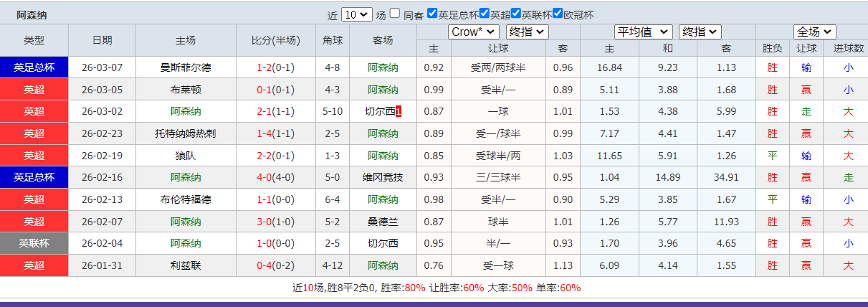The image size is (868, 307).
Task: Open away team 维冈竞技 link
Action: point(383,177)
